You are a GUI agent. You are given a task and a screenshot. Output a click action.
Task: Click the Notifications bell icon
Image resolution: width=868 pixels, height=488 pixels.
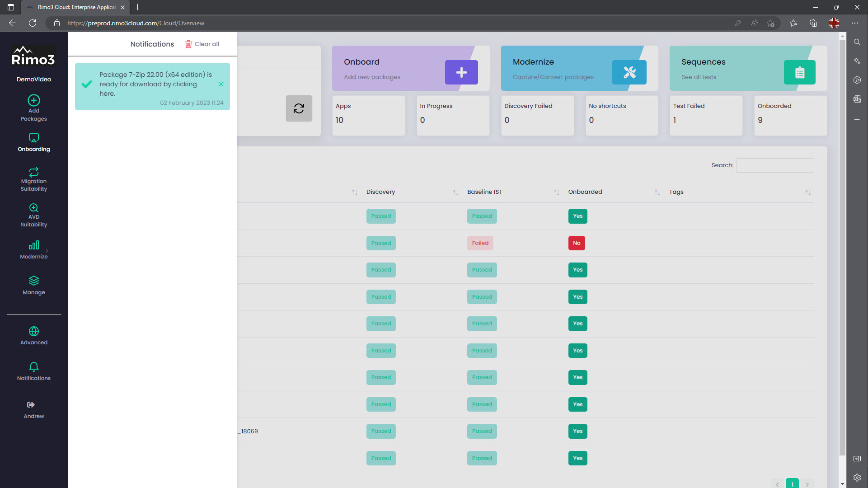pos(34,366)
